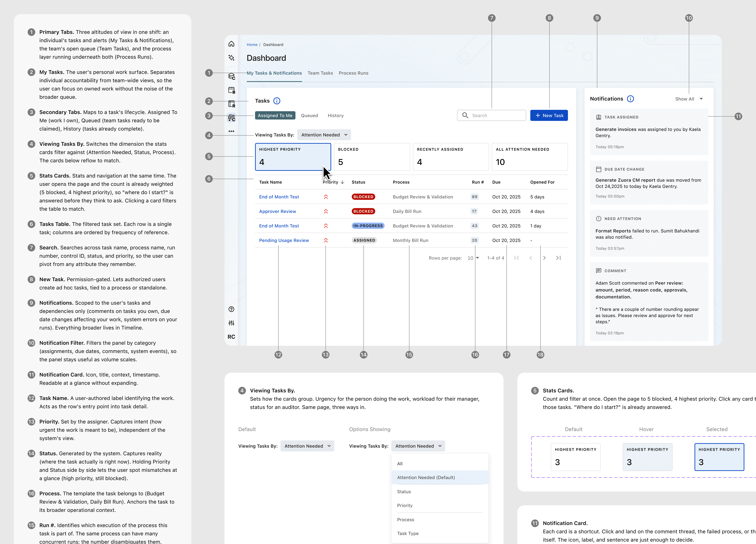
Task: Select the Queued secondary tab
Action: click(x=309, y=116)
